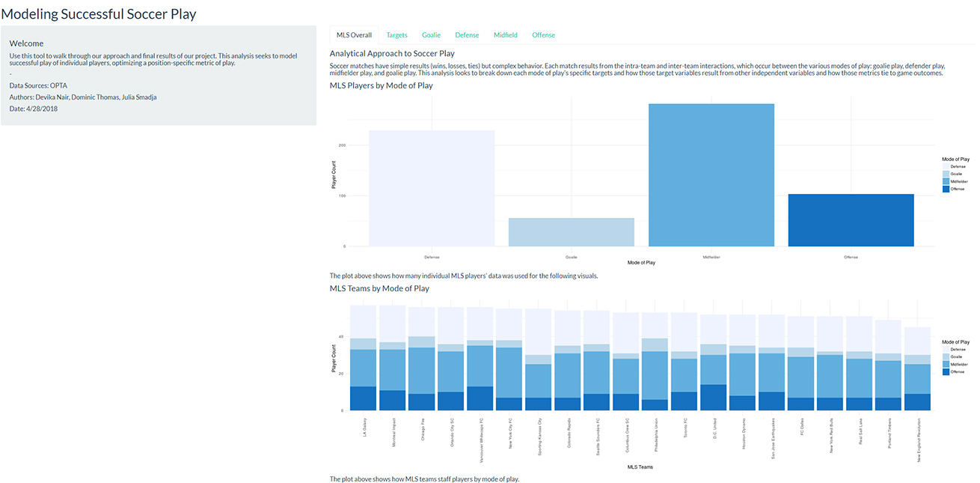Click Midfielder legend swatch in top chart
This screenshot has width=980, height=483.
pos(946,181)
